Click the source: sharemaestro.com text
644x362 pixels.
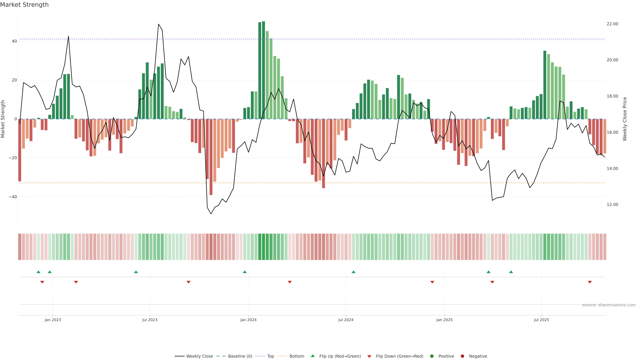click(x=609, y=305)
